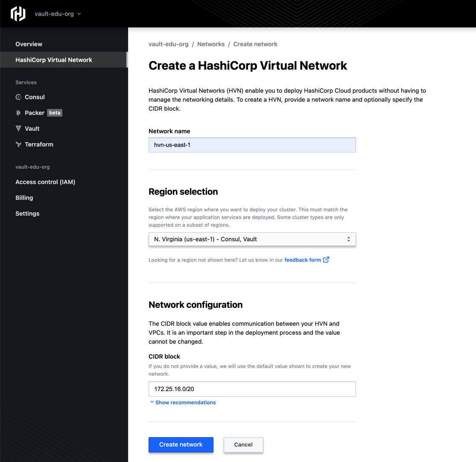The height and width of the screenshot is (462, 476).
Task: Click the Region selection heading
Action: point(183,192)
